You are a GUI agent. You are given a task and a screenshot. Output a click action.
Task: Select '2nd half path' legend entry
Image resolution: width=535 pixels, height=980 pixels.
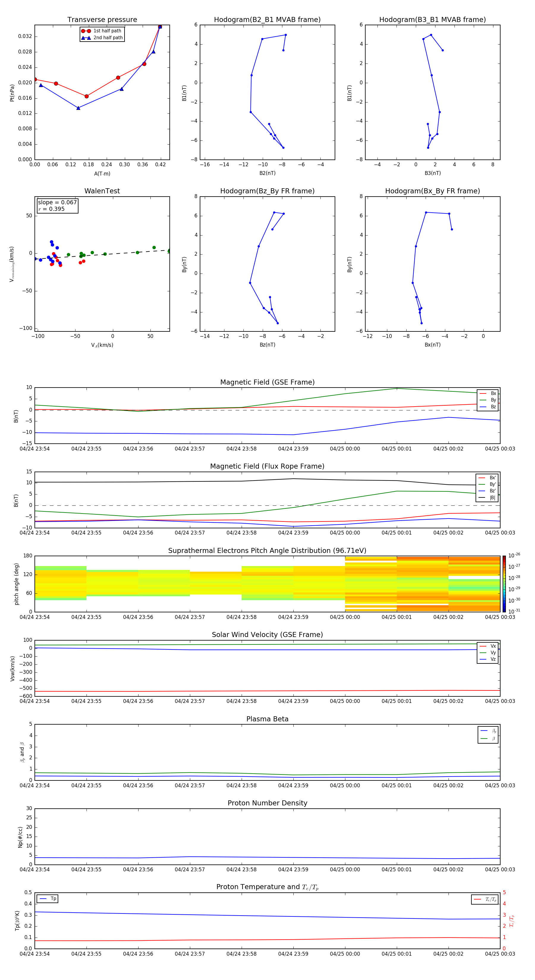point(102,38)
